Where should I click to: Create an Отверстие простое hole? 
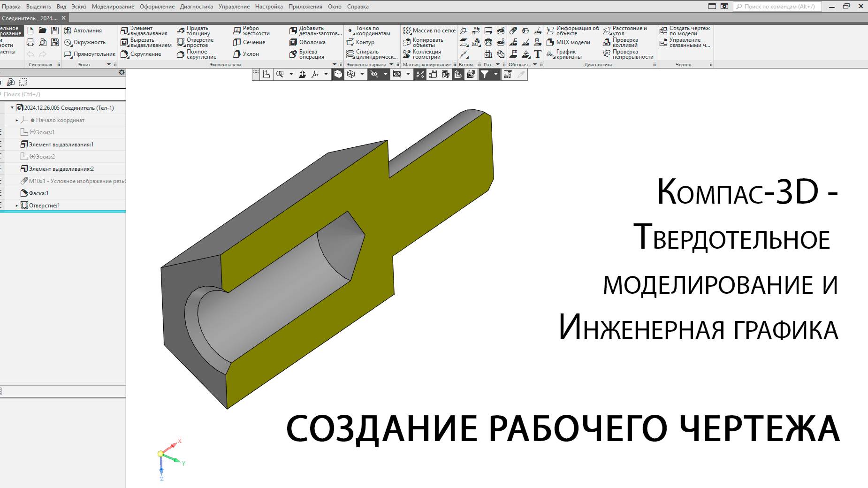[195, 43]
